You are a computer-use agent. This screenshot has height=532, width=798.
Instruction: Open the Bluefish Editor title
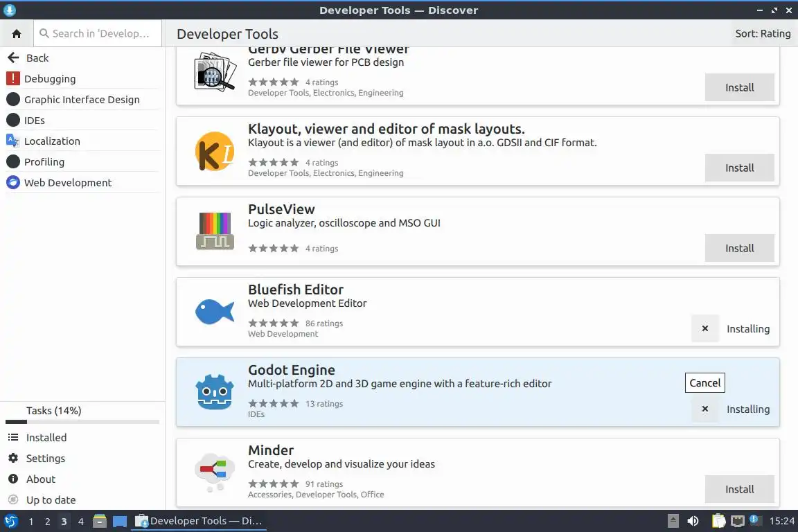click(x=296, y=290)
